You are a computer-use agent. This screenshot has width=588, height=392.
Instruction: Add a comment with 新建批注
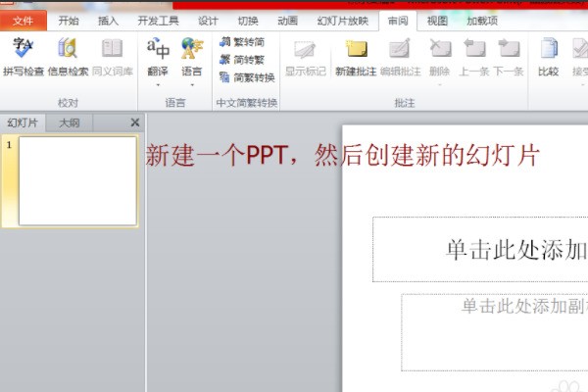point(356,56)
